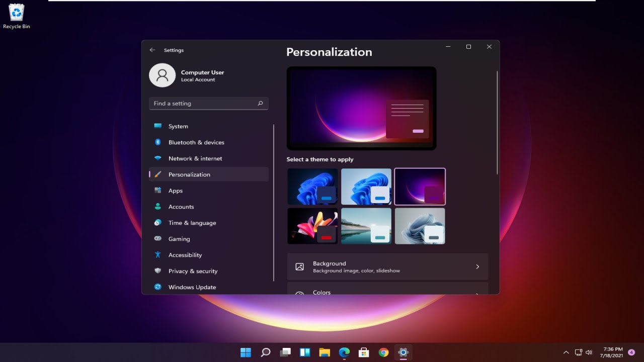The width and height of the screenshot is (644, 362).
Task: Open System settings category
Action: 209,126
